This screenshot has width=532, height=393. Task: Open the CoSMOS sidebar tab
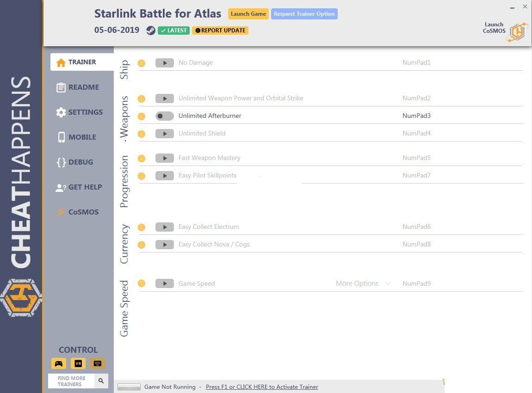tap(78, 212)
